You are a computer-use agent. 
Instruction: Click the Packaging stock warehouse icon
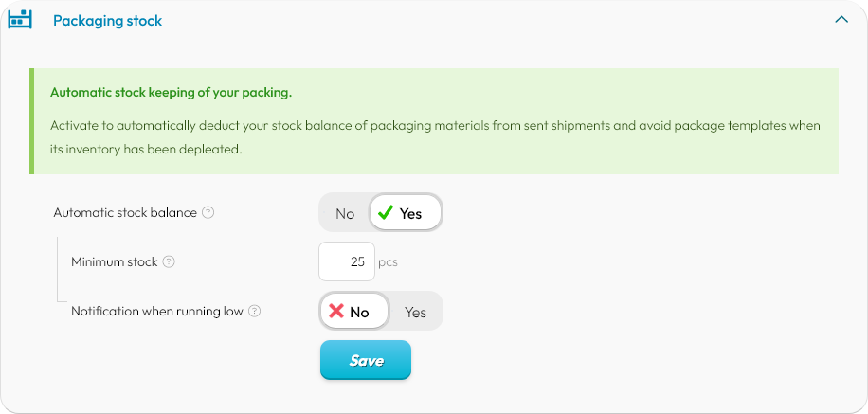pos(20,20)
